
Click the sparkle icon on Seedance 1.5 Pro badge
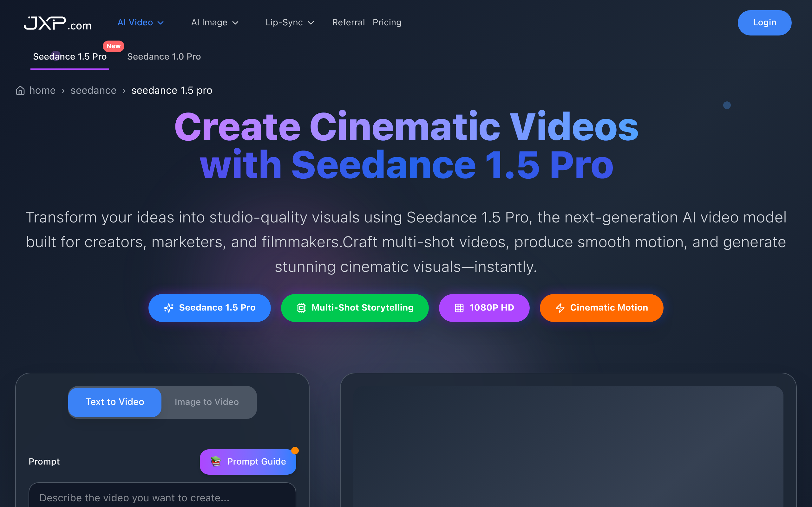169,308
